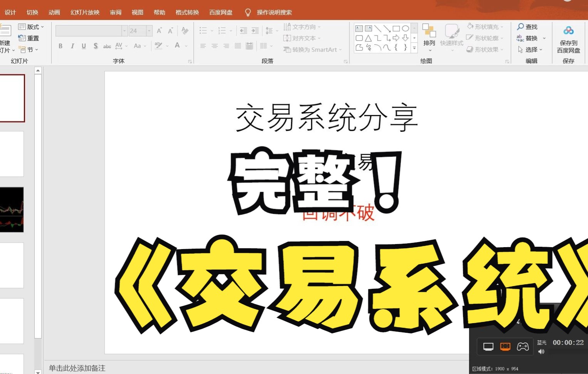Click the font color A button

pos(177,46)
